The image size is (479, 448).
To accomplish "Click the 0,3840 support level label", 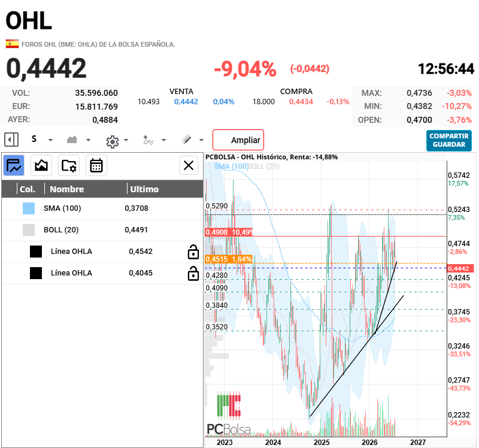I will (x=217, y=305).
